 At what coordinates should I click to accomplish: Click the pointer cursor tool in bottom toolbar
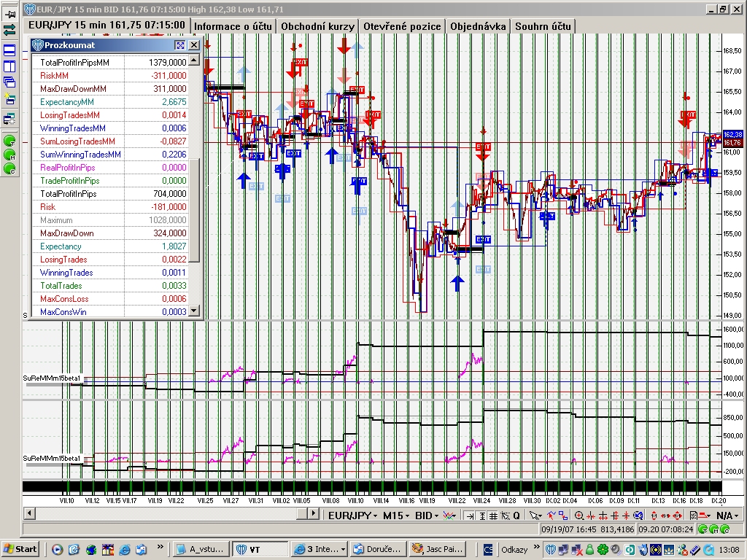[534, 516]
